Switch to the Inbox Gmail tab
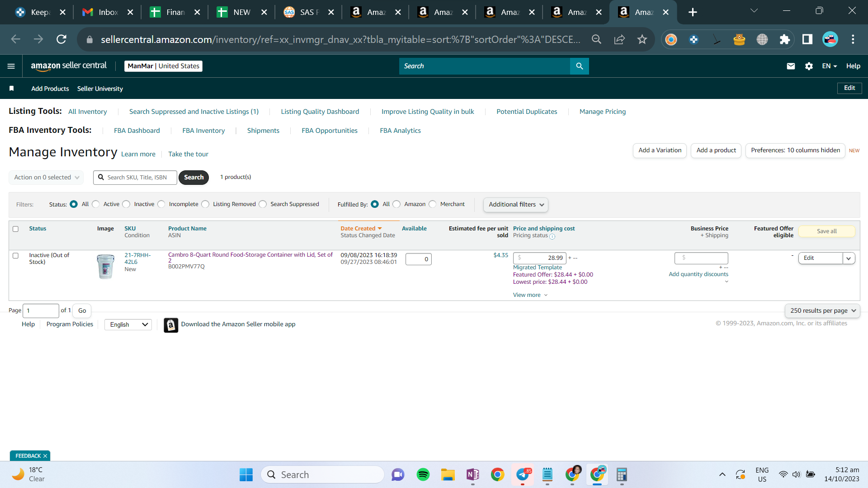Image resolution: width=868 pixels, height=488 pixels. 108,12
